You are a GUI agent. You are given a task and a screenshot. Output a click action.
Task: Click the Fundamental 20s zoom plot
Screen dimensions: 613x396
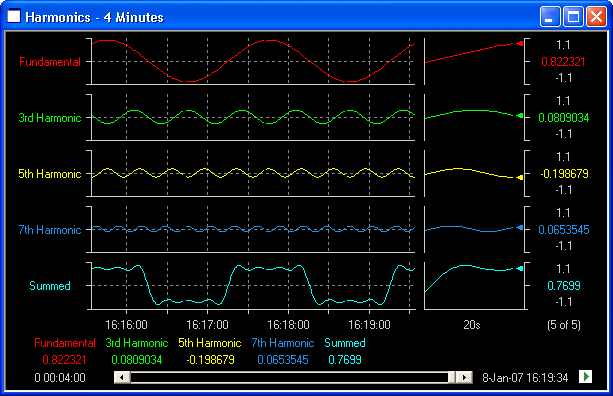474,61
